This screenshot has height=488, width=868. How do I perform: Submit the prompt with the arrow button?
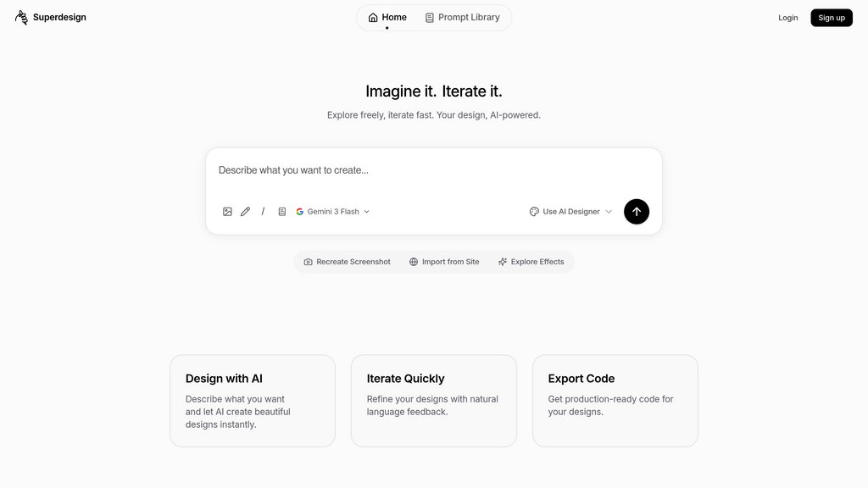636,211
